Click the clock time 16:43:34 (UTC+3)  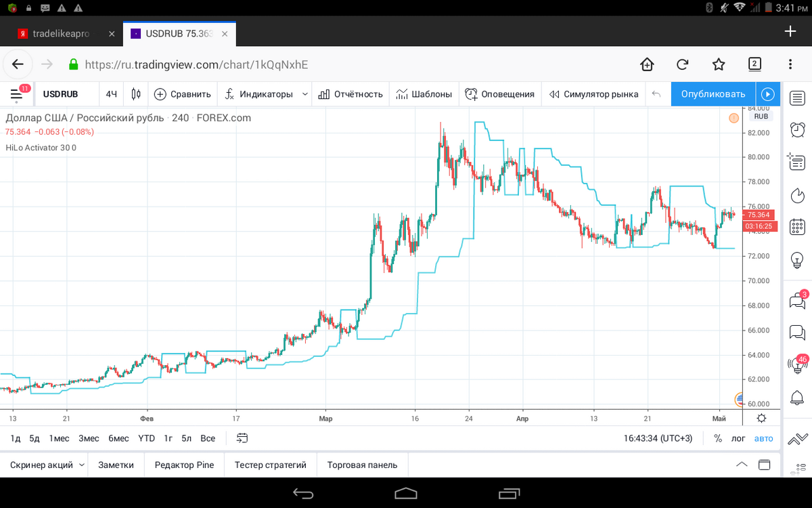[658, 438]
